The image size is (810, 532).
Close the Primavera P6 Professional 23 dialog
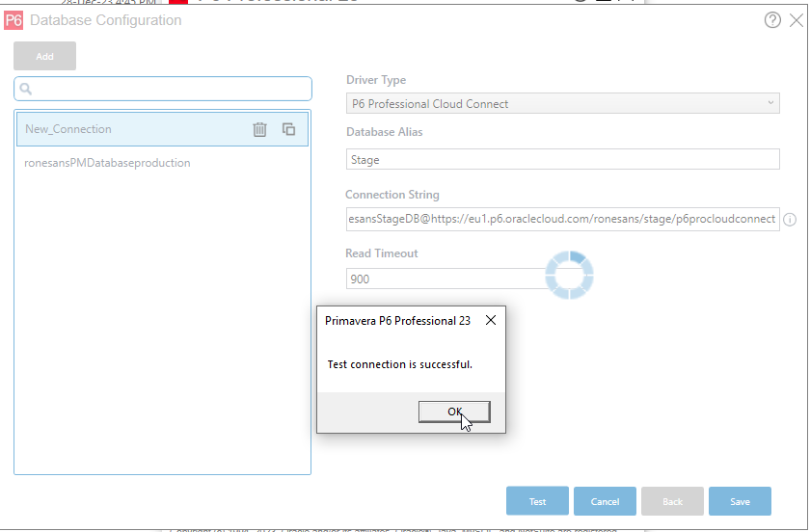coord(491,321)
